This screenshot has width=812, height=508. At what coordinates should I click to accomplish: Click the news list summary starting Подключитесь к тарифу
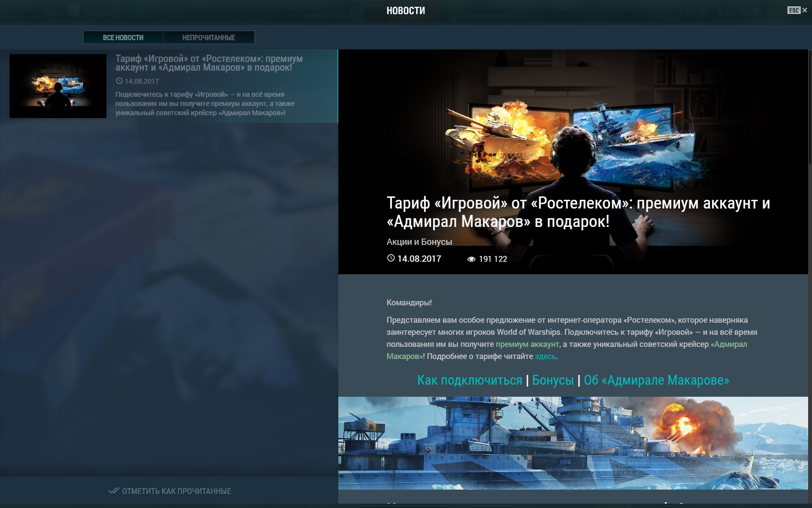(x=205, y=104)
